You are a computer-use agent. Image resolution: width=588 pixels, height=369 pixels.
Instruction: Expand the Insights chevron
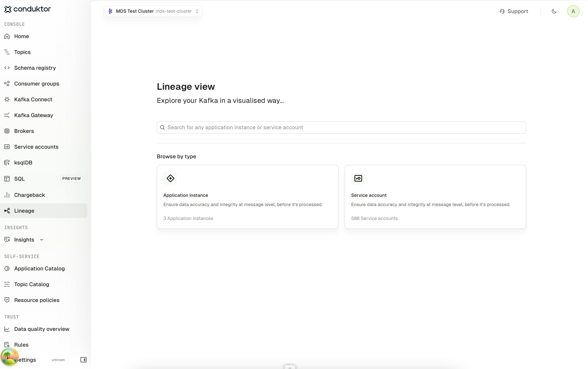coord(41,240)
